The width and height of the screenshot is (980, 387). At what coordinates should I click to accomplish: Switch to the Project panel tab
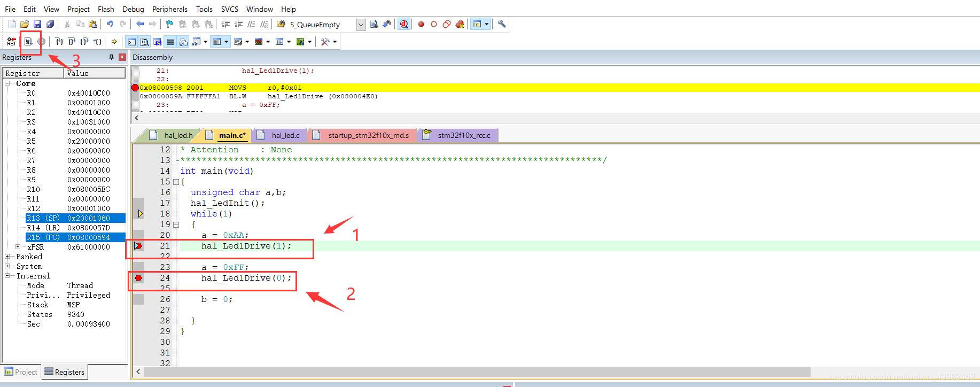click(x=21, y=372)
